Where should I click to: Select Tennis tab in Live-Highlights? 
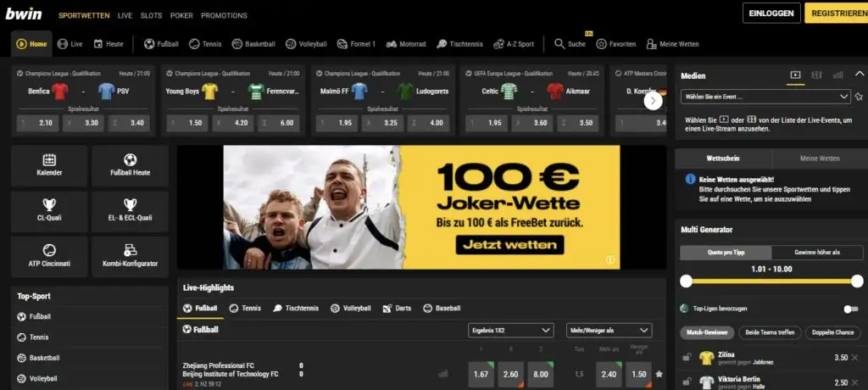pos(245,308)
